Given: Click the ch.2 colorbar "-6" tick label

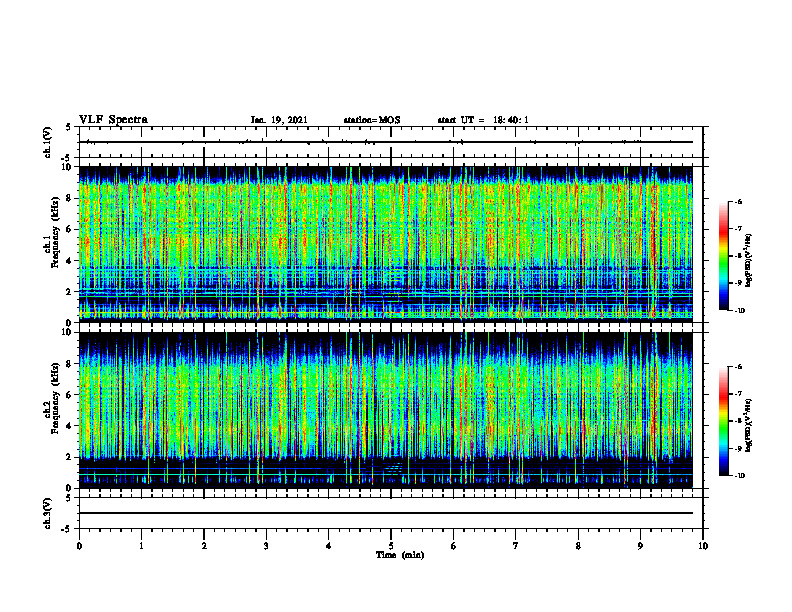Looking at the screenshot, I should (x=738, y=367).
